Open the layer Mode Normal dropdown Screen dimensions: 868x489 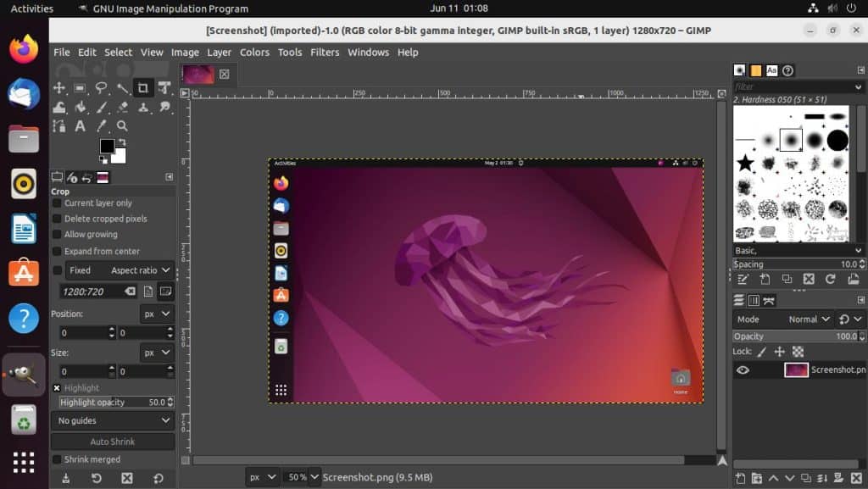click(x=782, y=320)
